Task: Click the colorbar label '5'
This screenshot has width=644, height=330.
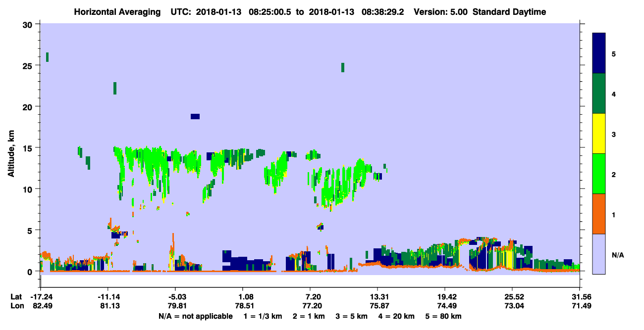Action: (x=614, y=54)
